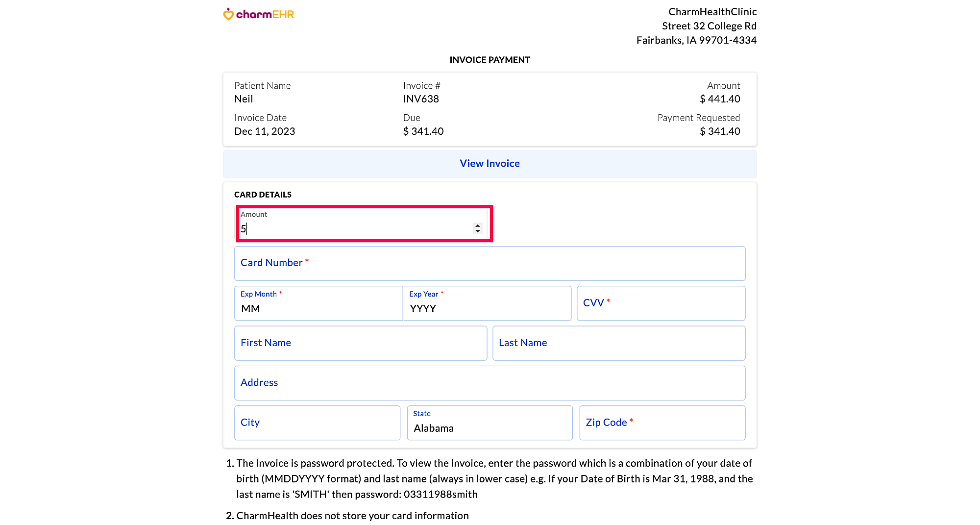Click inside the highlighted Amount box

pyautogui.click(x=358, y=228)
